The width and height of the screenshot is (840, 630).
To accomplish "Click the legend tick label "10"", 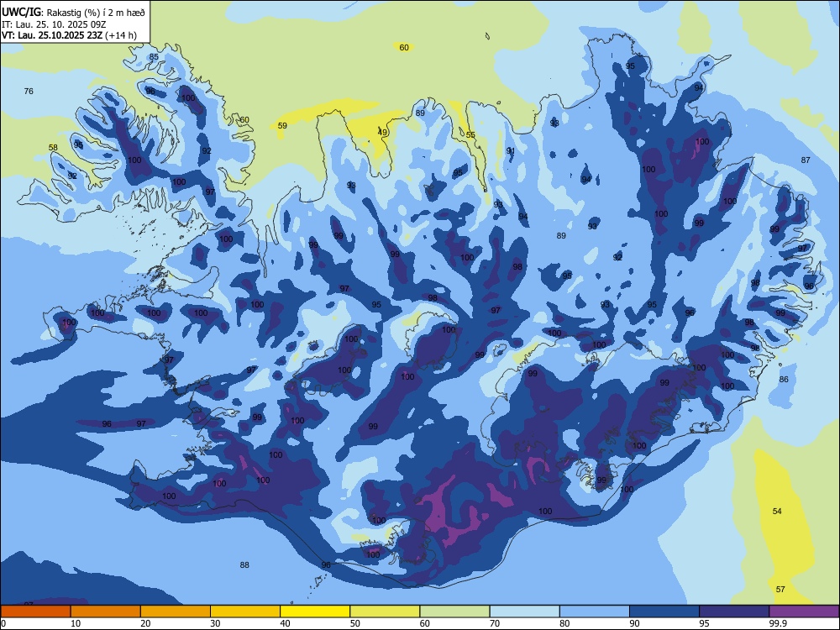I will pos(76,623).
